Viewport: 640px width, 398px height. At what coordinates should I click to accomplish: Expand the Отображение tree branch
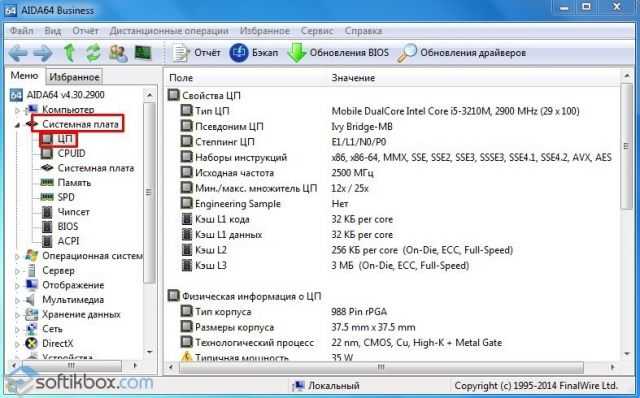tap(17, 286)
